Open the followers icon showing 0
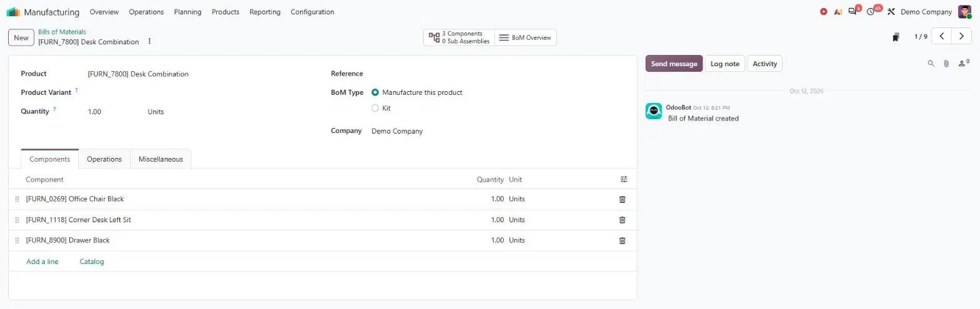Screen dimensions: 980x309 [964, 63]
